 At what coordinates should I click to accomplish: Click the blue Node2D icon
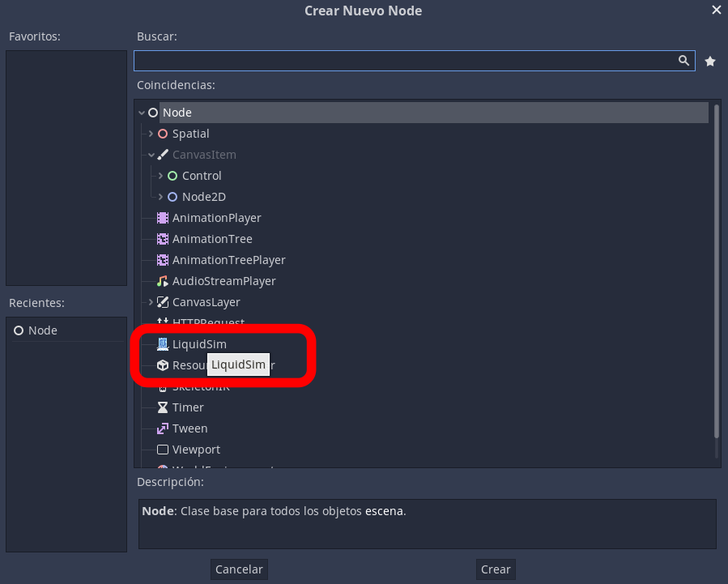[172, 197]
